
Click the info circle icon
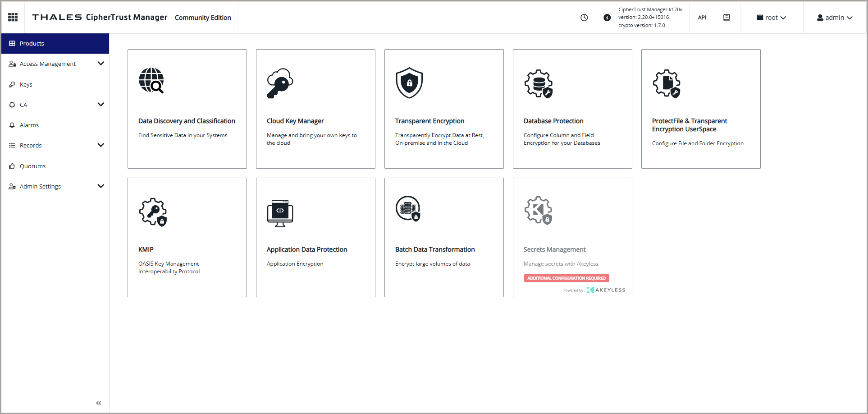(607, 18)
